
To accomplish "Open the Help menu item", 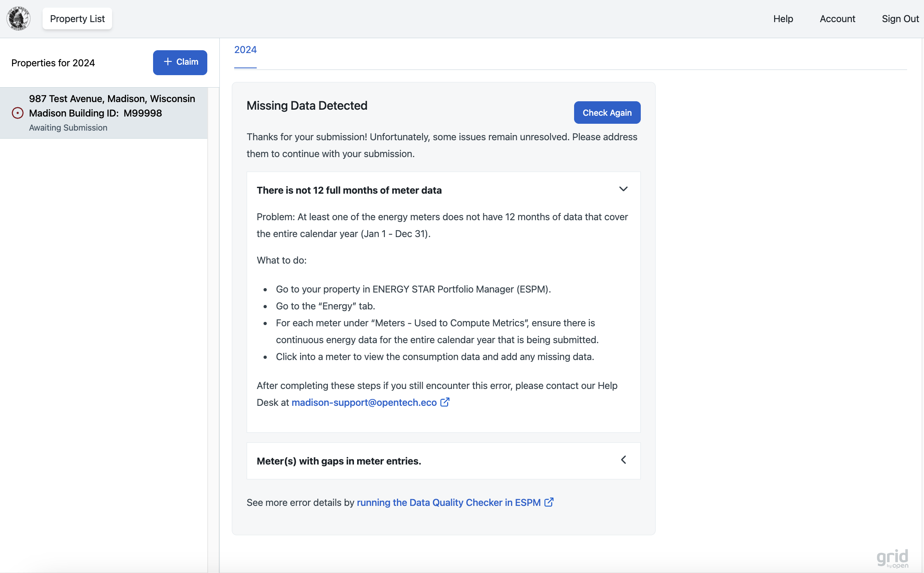I will tap(783, 19).
